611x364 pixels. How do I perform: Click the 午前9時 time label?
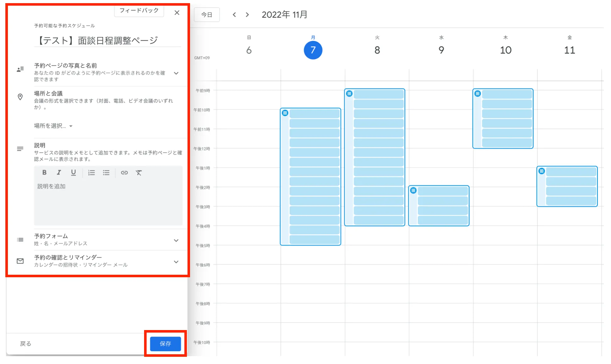click(203, 91)
